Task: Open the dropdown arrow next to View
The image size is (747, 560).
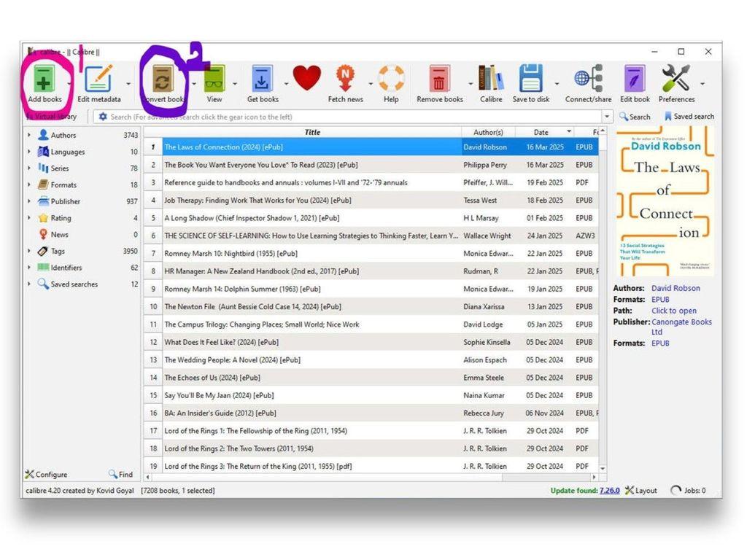Action: coord(235,84)
